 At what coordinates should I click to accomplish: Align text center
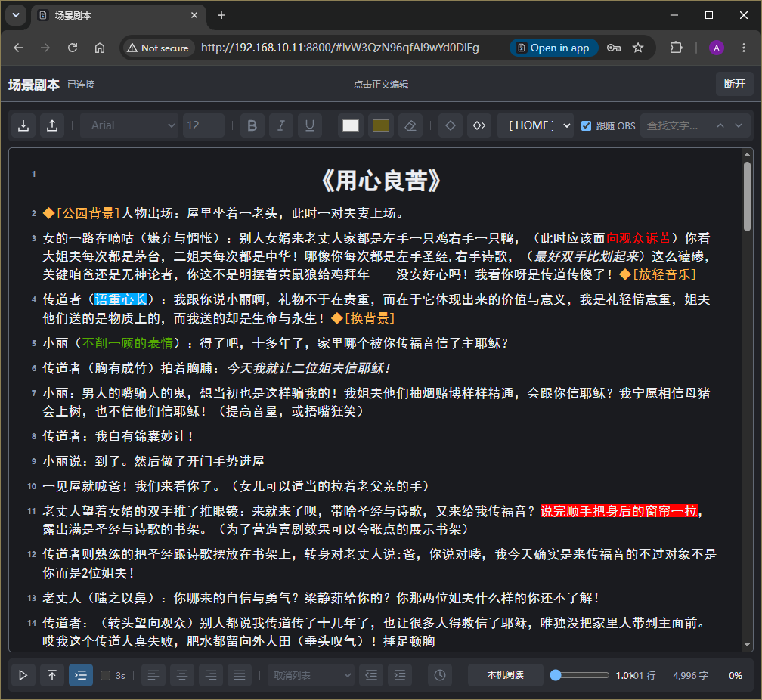point(182,675)
